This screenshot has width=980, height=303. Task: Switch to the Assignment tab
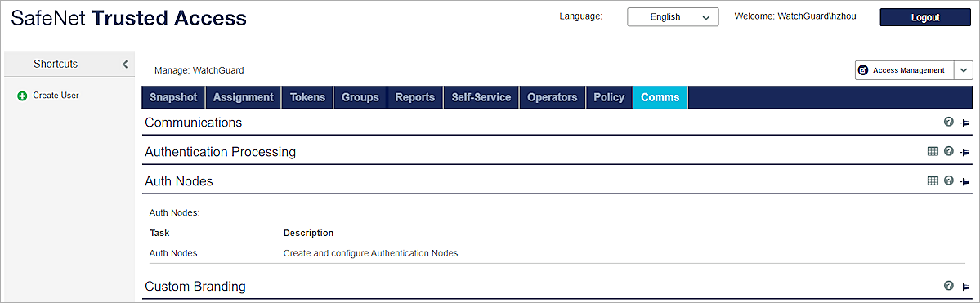[x=243, y=97]
